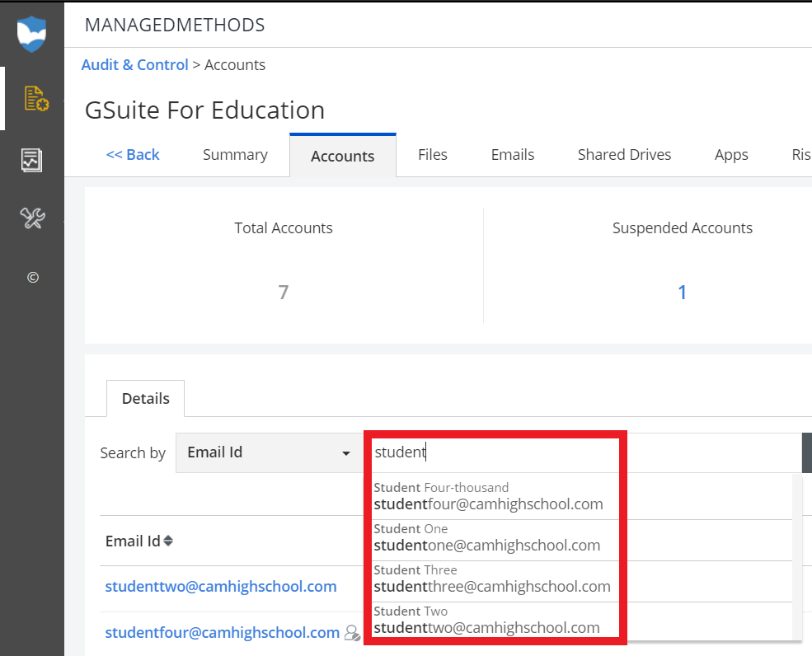Click the copyright icon in the sidebar
Image resolution: width=812 pixels, height=656 pixels.
pyautogui.click(x=31, y=277)
